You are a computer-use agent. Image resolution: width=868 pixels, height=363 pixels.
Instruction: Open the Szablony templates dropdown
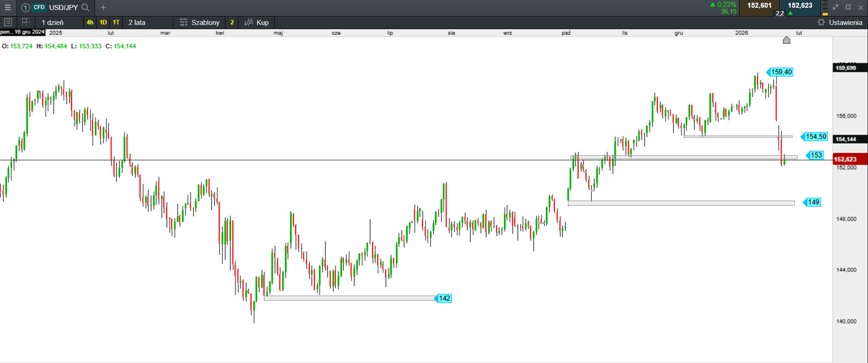[200, 22]
